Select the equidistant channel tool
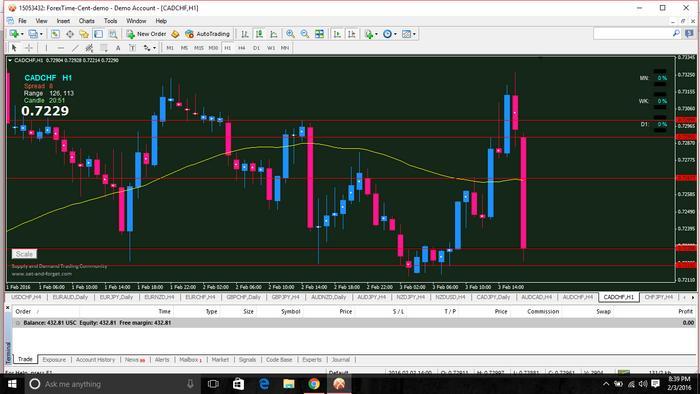700x394 pixels. coord(89,48)
